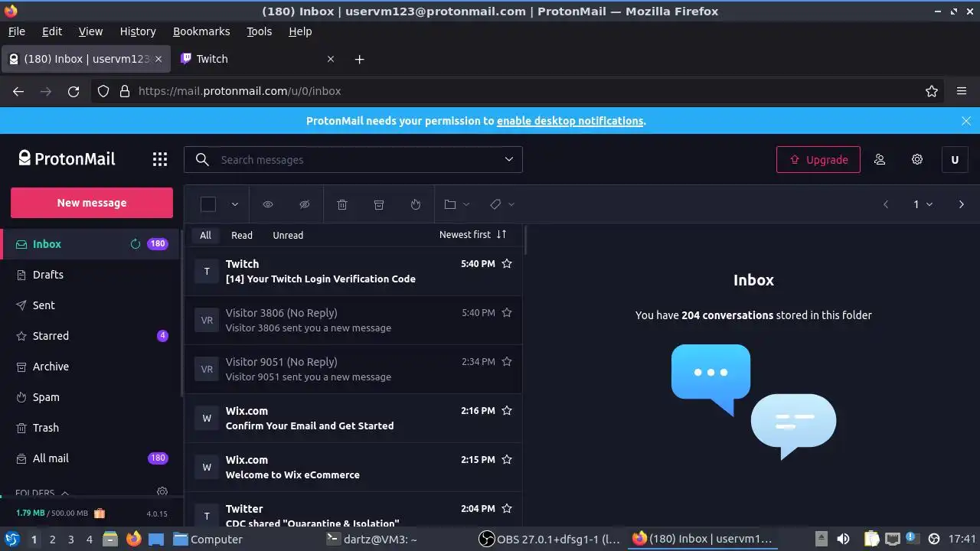The height and width of the screenshot is (551, 980).
Task: Click the padlock site security icon
Action: click(125, 91)
